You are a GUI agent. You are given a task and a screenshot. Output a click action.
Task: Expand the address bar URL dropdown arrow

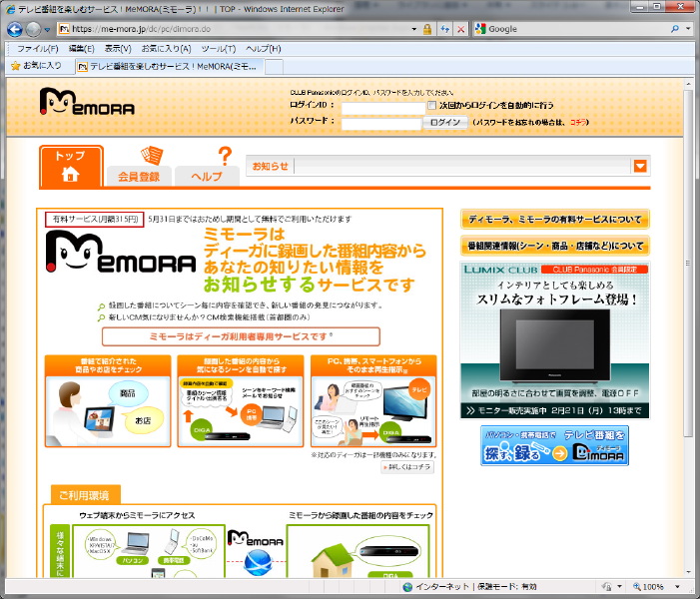(x=411, y=29)
